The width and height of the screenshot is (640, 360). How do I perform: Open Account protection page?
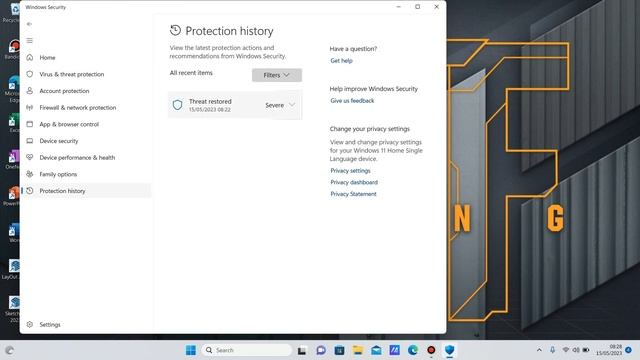pyautogui.click(x=64, y=91)
